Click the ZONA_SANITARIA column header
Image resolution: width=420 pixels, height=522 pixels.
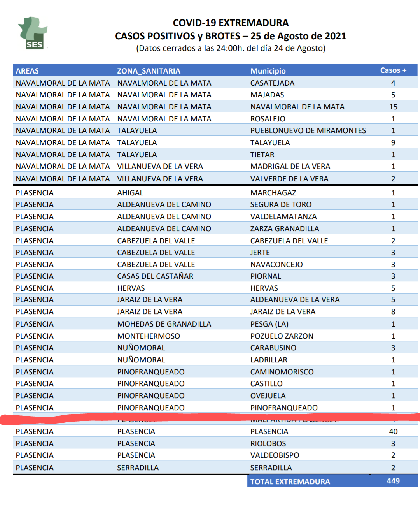149,71
